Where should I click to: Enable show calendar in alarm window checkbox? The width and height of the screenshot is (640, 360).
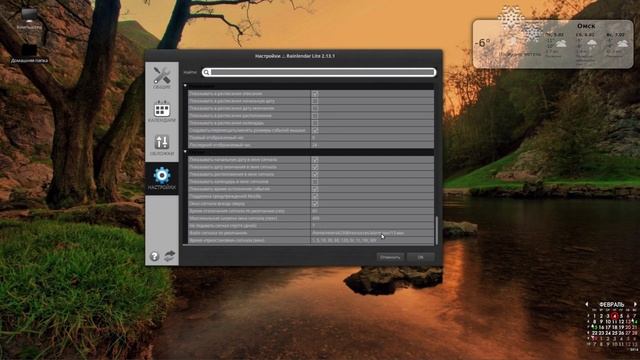pyautogui.click(x=315, y=182)
